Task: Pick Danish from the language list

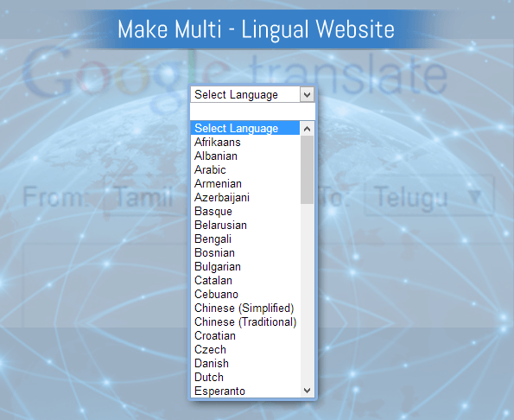Action: click(x=245, y=363)
